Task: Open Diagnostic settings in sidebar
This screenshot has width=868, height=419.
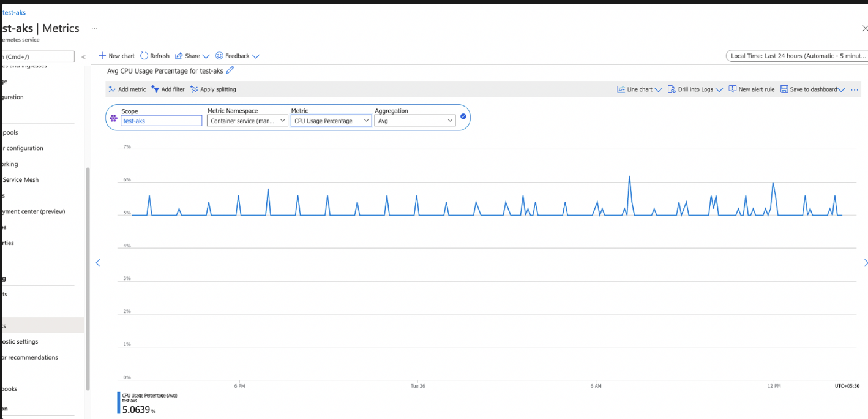Action: 20,341
